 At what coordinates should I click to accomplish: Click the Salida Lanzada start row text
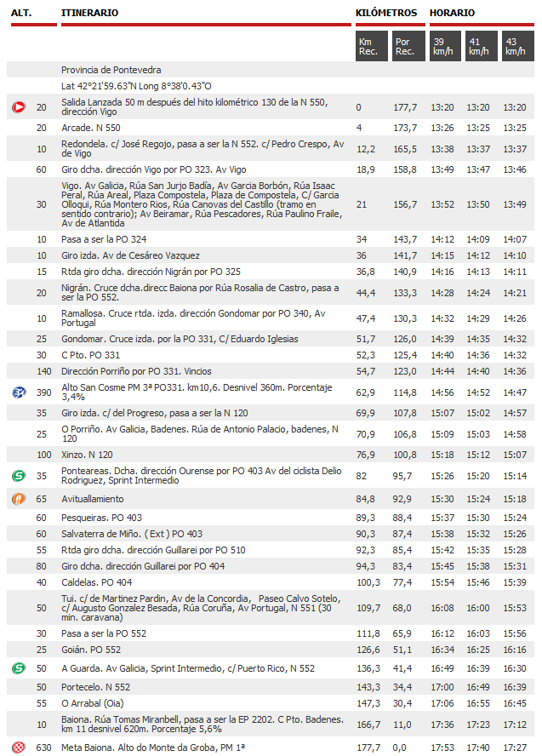tap(195, 107)
